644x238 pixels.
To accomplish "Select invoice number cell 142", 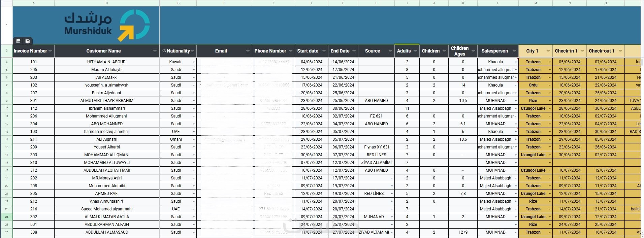I will pyautogui.click(x=33, y=108).
